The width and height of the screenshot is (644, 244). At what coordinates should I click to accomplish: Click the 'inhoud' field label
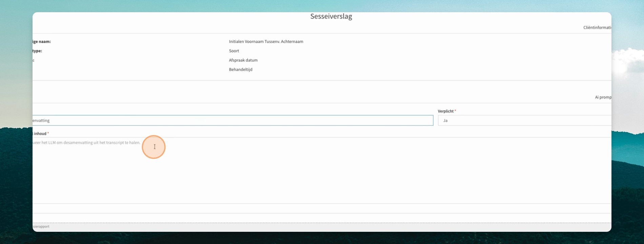click(x=40, y=134)
